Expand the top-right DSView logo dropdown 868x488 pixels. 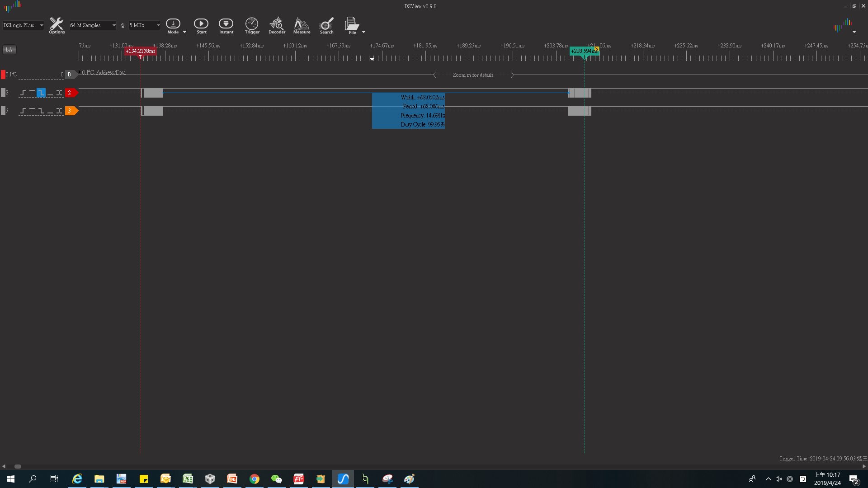854,32
